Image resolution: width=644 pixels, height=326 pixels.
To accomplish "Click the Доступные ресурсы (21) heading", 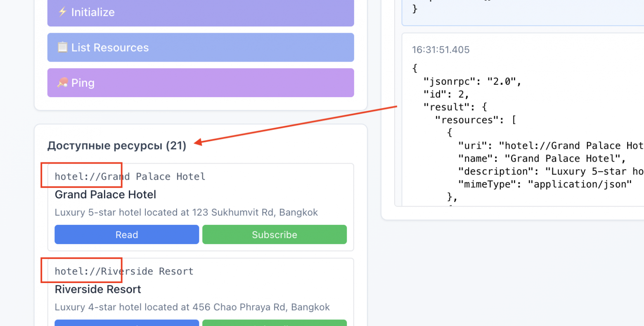I will 117,145.
